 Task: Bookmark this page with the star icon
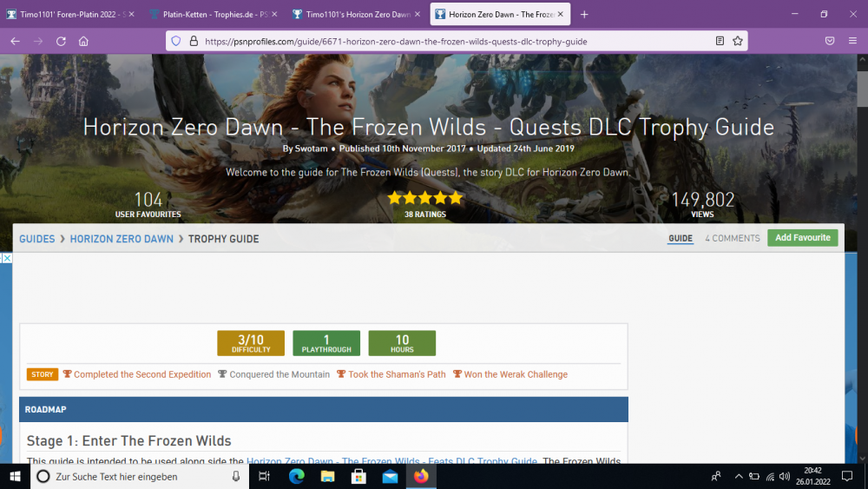[737, 41]
